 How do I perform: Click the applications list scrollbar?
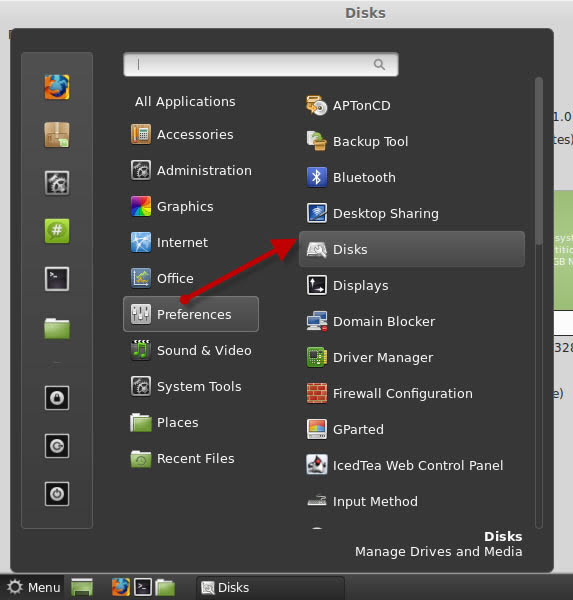539,161
